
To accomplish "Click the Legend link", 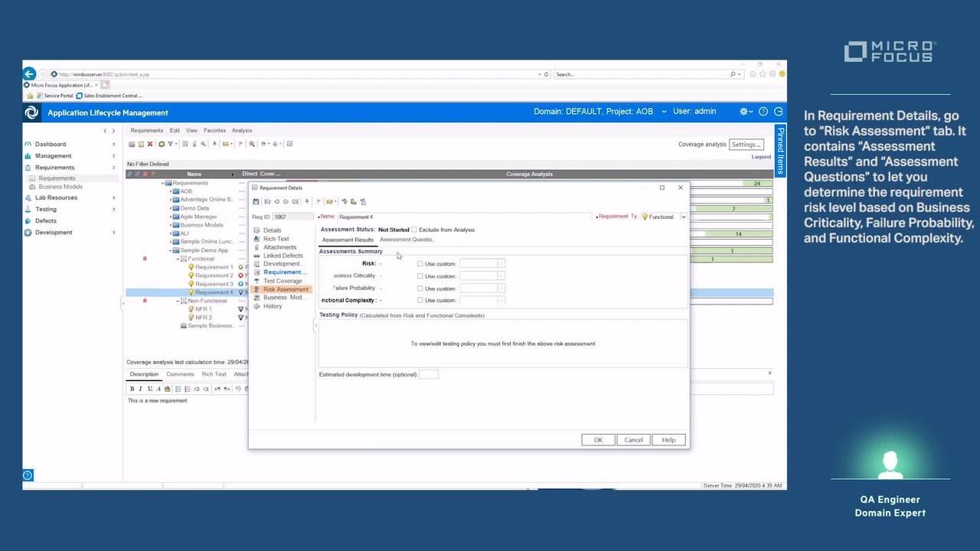I will [x=761, y=157].
